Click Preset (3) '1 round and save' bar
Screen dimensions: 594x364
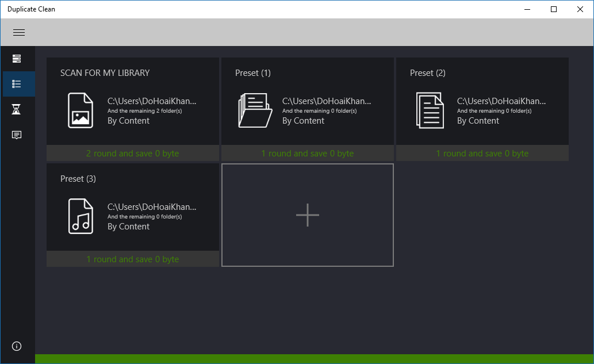tap(133, 259)
